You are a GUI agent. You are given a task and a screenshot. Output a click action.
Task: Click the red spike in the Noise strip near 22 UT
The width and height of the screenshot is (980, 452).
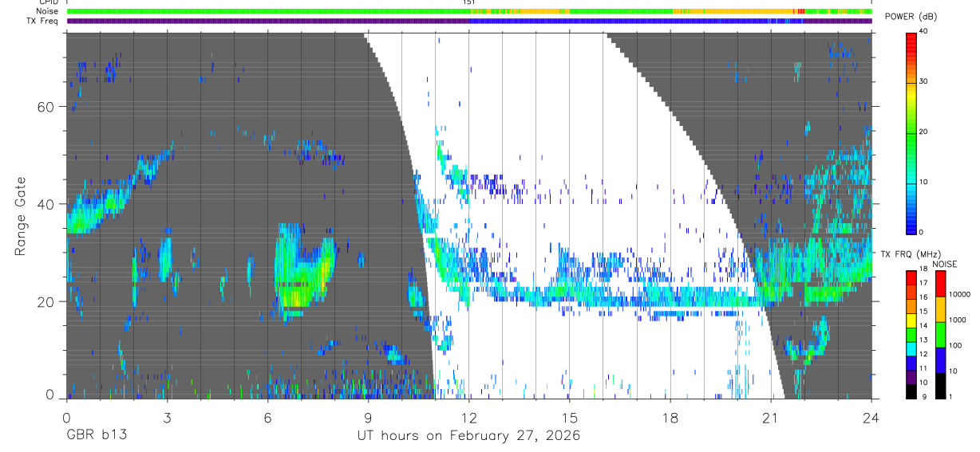800,11
